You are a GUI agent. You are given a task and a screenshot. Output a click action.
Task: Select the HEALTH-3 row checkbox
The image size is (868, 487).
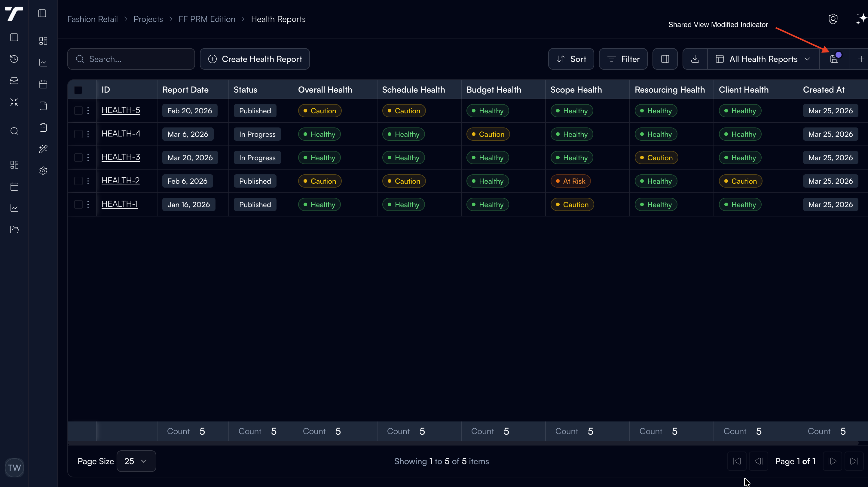coord(78,158)
